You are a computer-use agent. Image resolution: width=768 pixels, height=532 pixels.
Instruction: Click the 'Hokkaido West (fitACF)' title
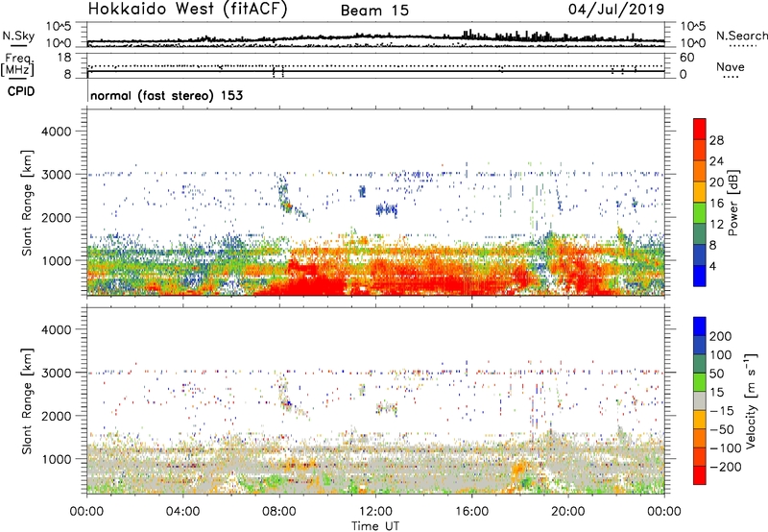(x=187, y=9)
